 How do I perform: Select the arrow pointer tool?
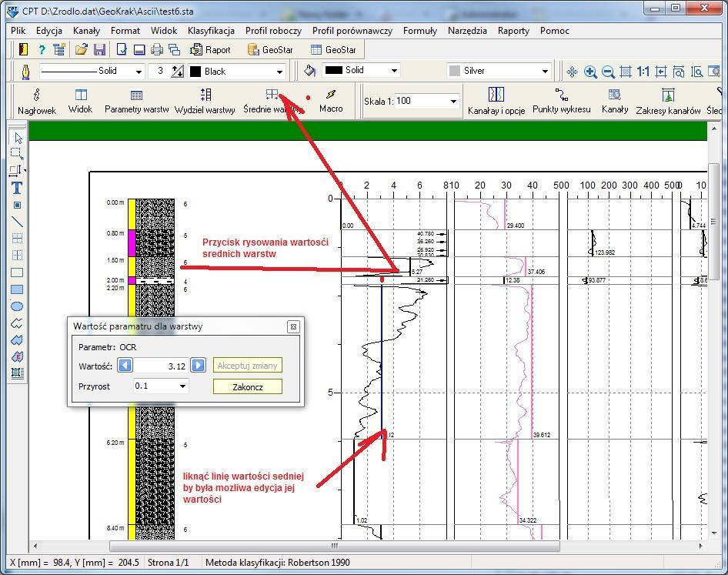[18, 138]
